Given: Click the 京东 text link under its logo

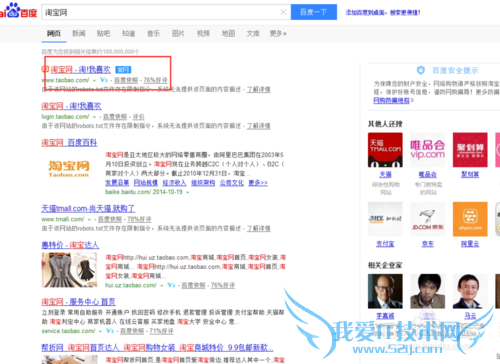Looking at the screenshot, I should (x=428, y=244).
